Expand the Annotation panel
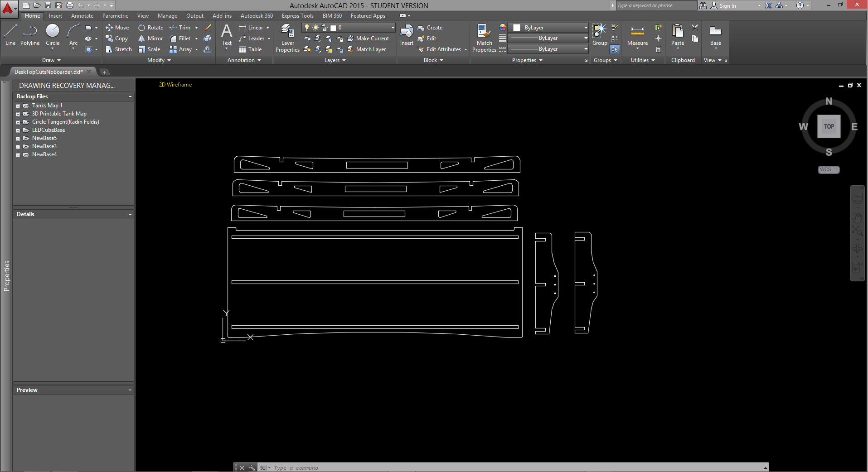The width and height of the screenshot is (868, 472). (244, 60)
